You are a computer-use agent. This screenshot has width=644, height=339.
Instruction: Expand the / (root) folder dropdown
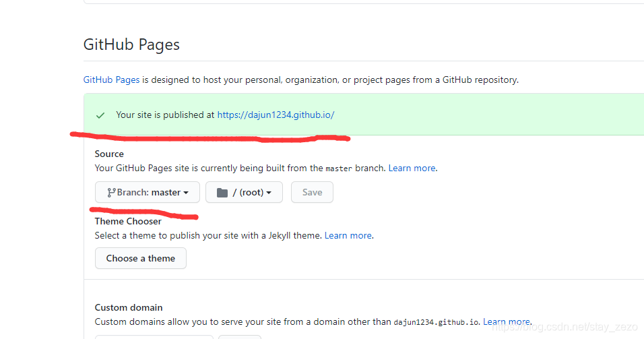coord(244,192)
